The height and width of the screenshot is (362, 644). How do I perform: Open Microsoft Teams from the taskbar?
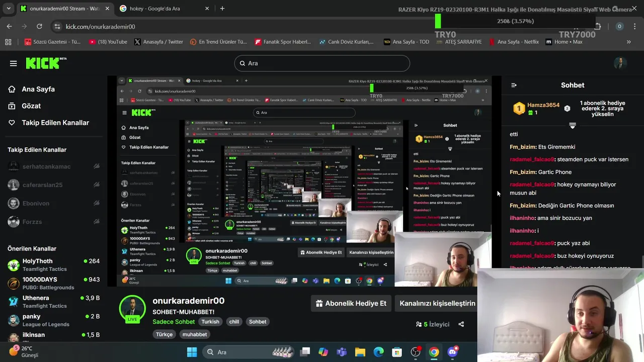342,352
